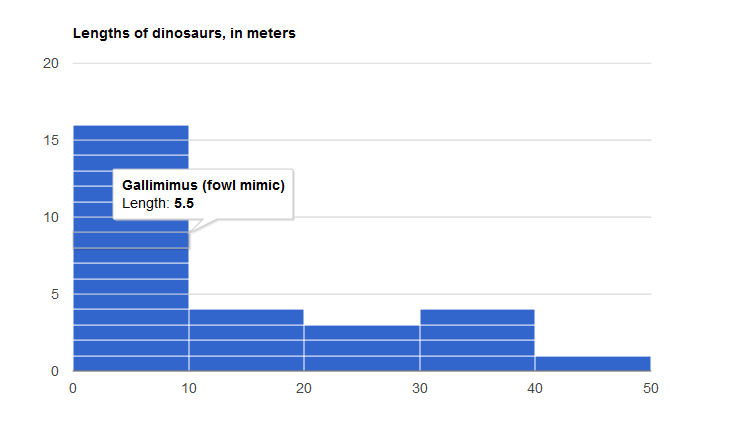Click the 10–20 meter histogram bar
Image resolution: width=733 pixels, height=422 pixels.
246,340
